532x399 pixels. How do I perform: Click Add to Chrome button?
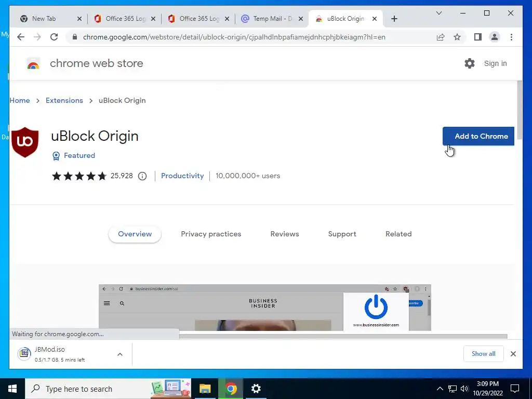tap(478, 136)
